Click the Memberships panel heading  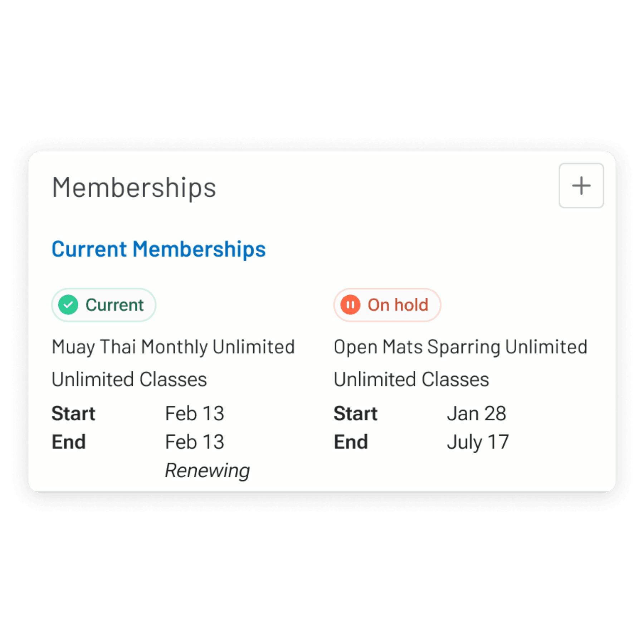tap(134, 187)
